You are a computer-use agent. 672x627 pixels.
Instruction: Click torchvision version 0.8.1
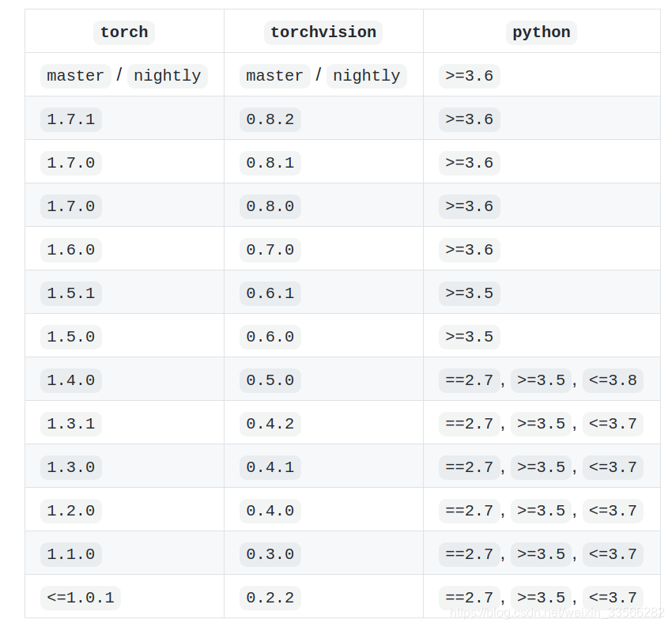pos(270,164)
